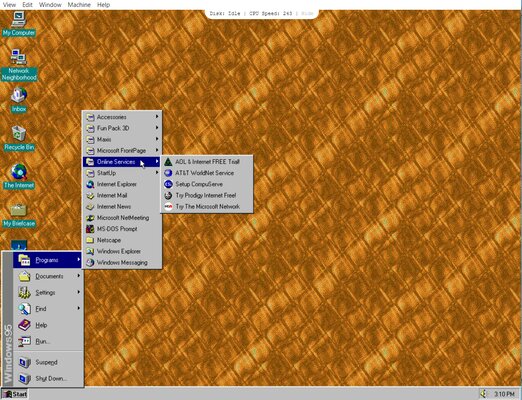Expand Microsoft FrontPage submenu arrow

157,150
